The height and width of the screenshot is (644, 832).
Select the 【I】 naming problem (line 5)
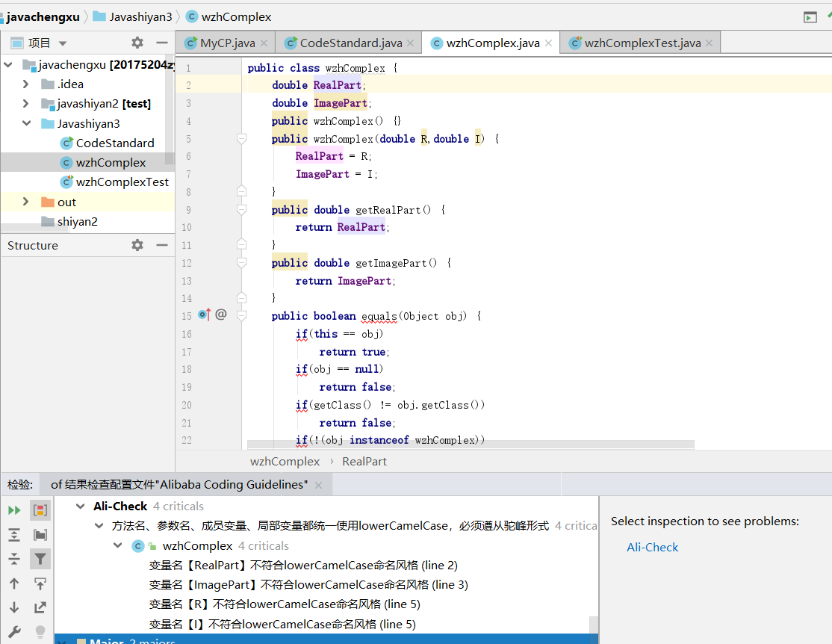(x=282, y=624)
